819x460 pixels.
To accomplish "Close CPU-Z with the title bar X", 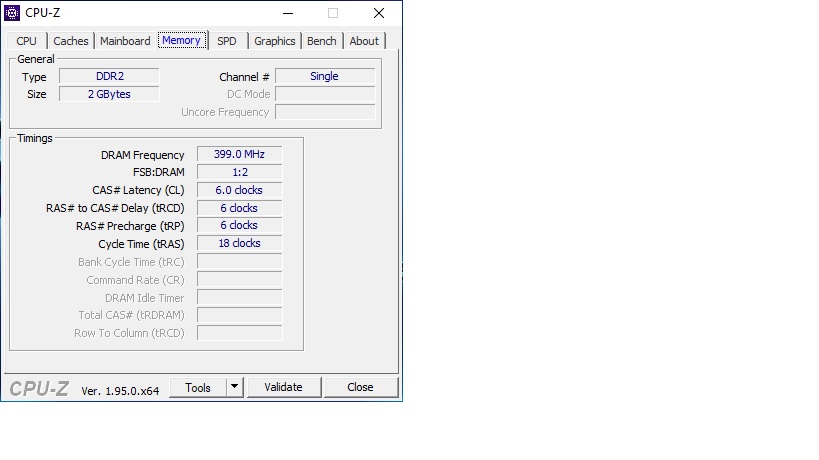I will coord(379,13).
